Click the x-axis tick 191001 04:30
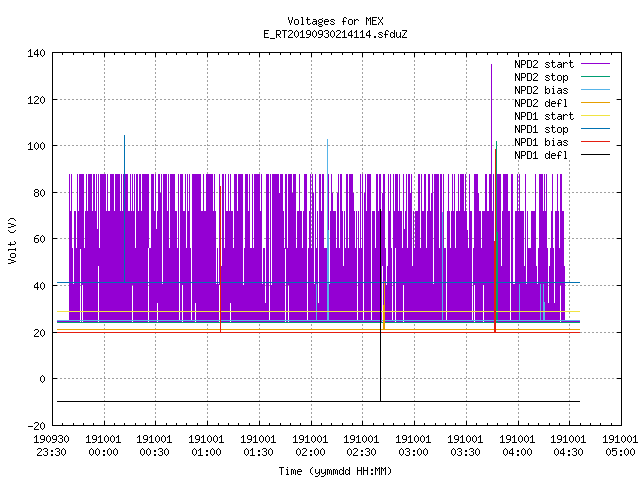 [568, 446]
